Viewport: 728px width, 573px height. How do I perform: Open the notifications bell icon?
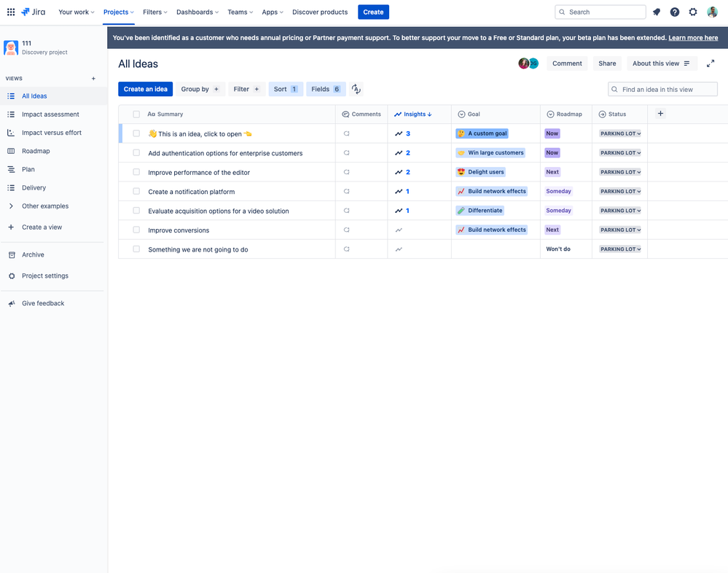pos(657,12)
